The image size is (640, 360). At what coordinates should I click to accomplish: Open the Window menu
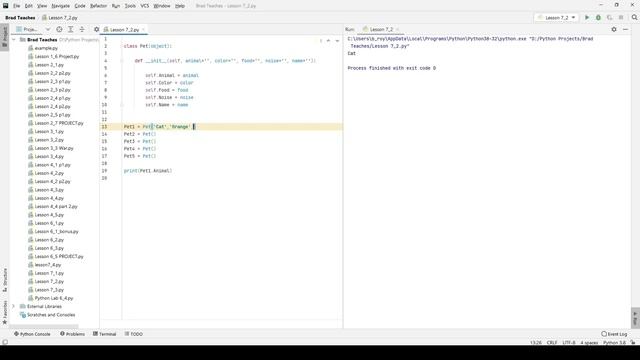coord(162,6)
